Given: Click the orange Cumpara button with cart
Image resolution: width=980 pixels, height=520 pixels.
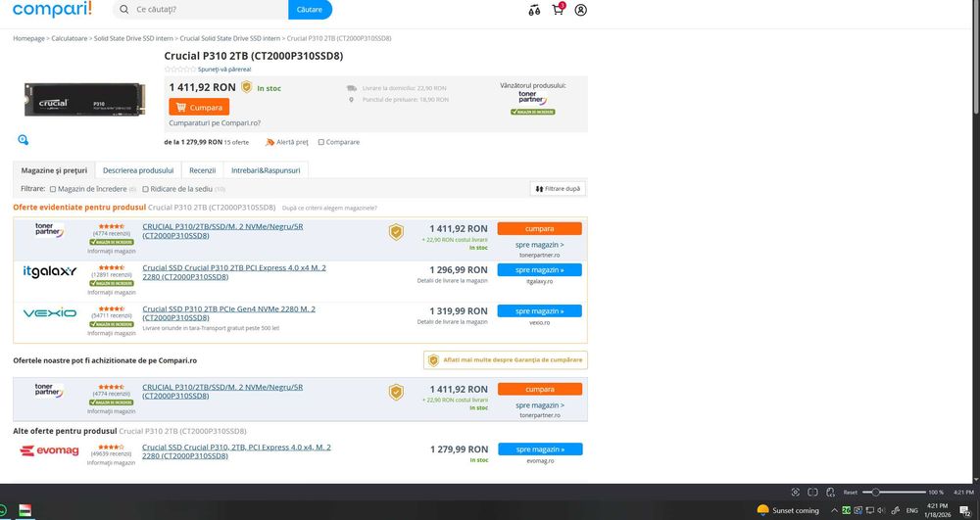Looking at the screenshot, I should pyautogui.click(x=199, y=108).
